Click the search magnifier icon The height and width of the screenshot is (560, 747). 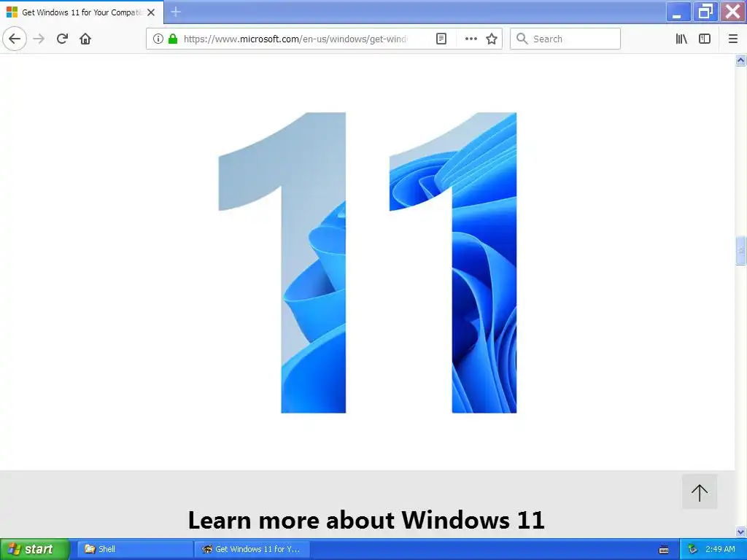coord(522,39)
